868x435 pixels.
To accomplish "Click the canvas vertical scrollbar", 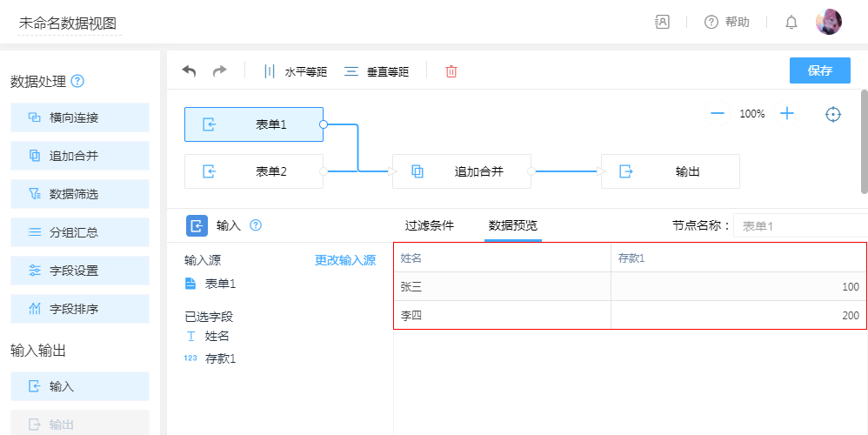I will click(863, 141).
